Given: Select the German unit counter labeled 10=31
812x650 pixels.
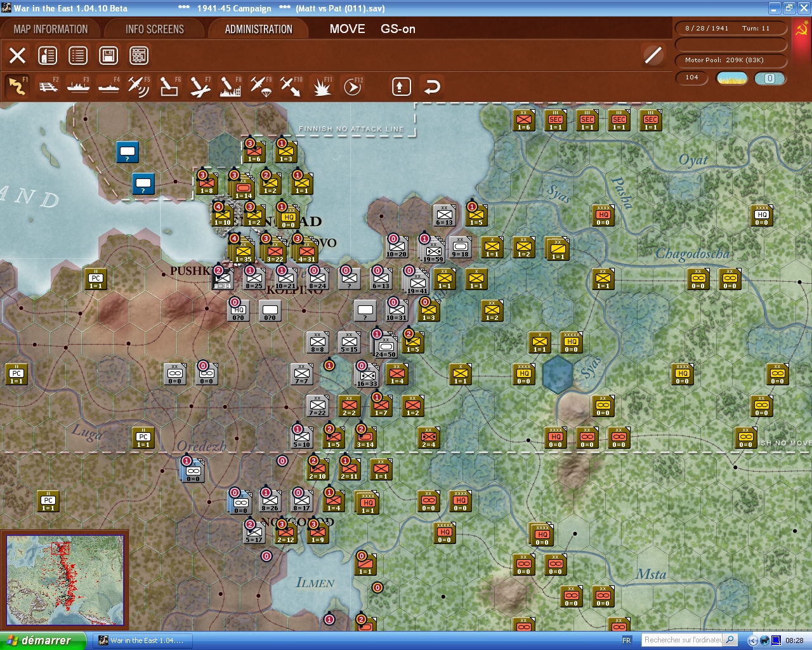Looking at the screenshot, I should (397, 310).
